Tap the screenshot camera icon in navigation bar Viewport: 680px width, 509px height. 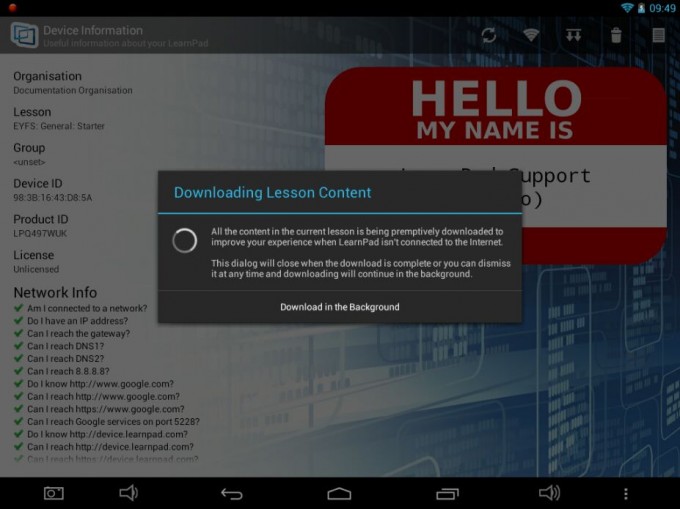(54, 493)
